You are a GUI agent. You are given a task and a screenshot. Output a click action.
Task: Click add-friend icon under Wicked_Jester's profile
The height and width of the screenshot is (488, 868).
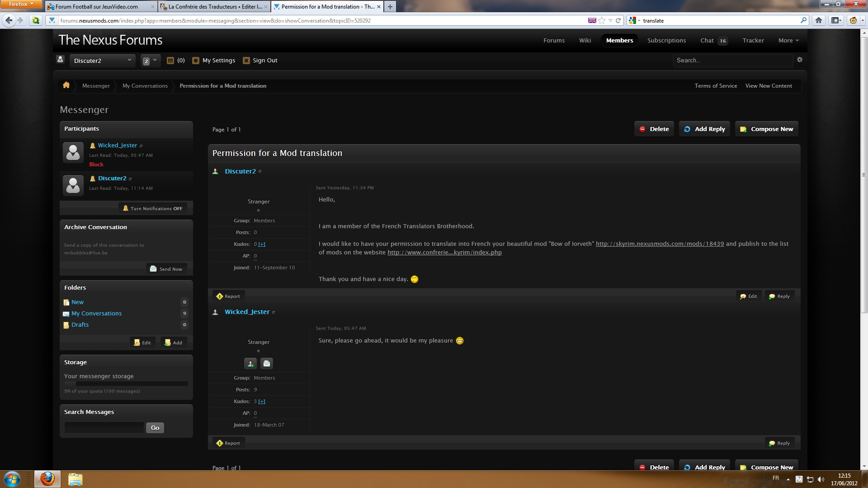click(x=250, y=363)
